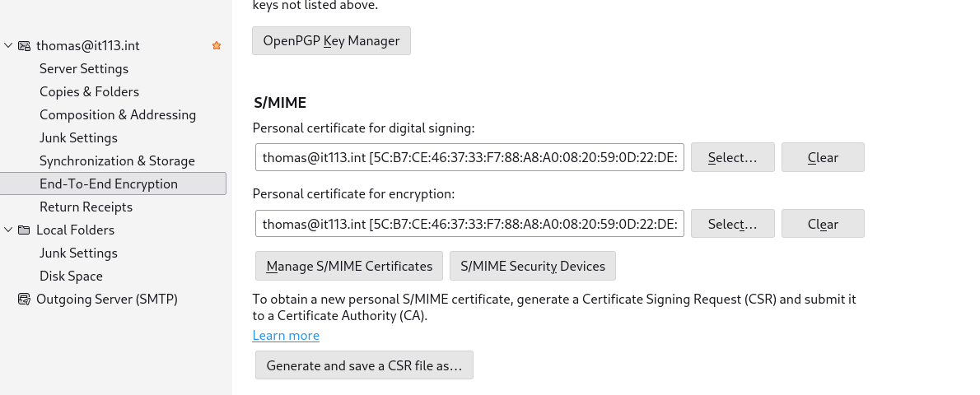The width and height of the screenshot is (980, 395).
Task: Open Composition & Addressing settings
Action: (118, 115)
